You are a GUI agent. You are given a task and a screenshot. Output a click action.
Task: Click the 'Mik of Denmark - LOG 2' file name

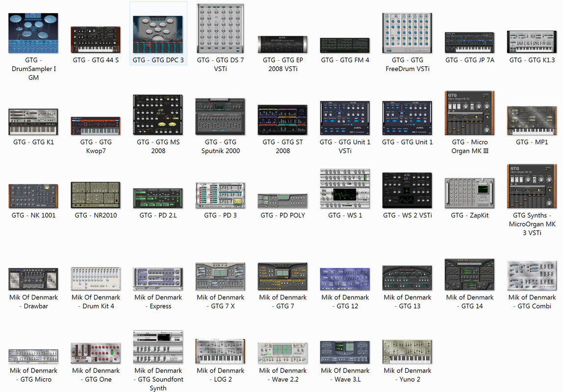pyautogui.click(x=220, y=375)
